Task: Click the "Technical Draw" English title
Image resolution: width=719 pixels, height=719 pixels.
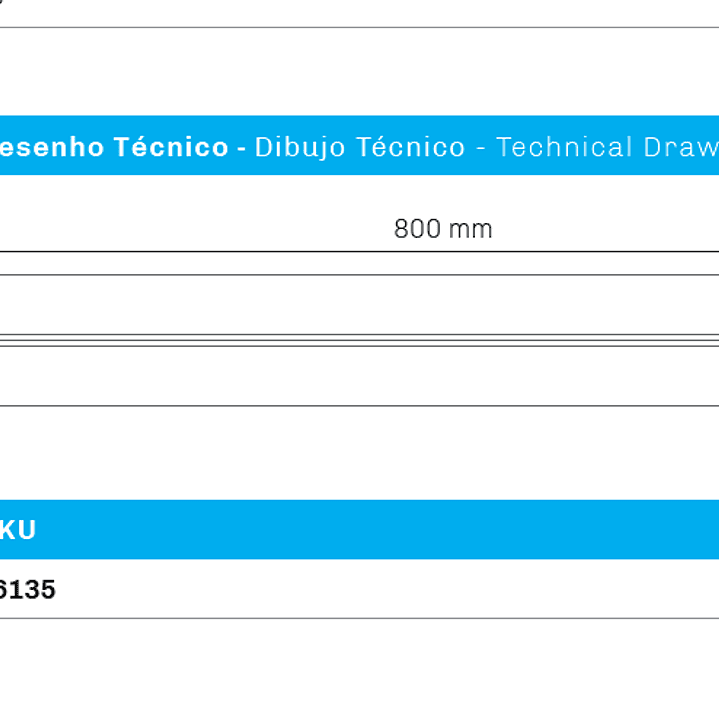Action: pyautogui.click(x=607, y=147)
